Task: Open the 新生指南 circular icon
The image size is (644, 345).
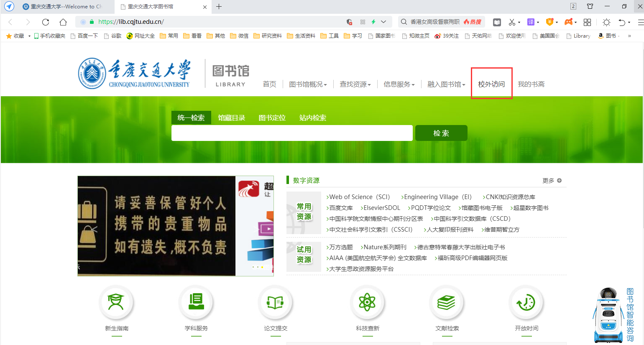Action: pyautogui.click(x=116, y=302)
